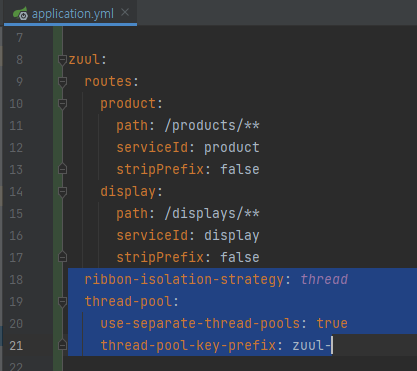The width and height of the screenshot is (417, 371).
Task: Click the 'serviceId' key on line 12
Action: 152,147
